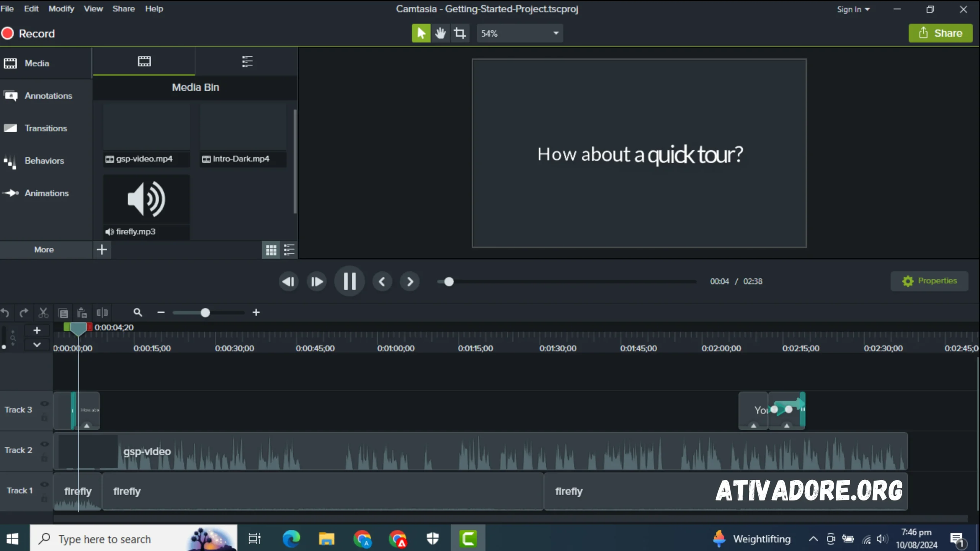Select the firefly.mp3 audio thumbnail
This screenshot has width=980, height=551.
[147, 207]
